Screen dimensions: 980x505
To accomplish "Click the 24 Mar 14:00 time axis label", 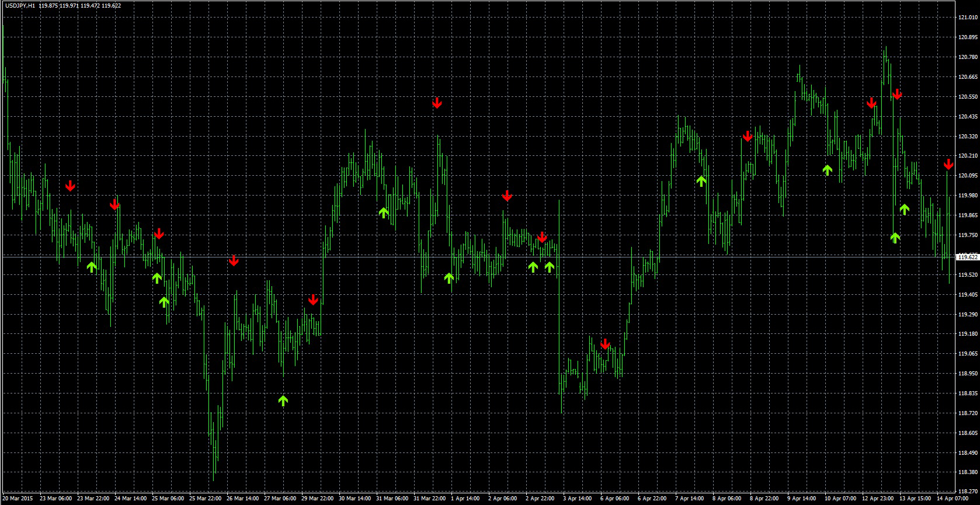I will pos(130,499).
